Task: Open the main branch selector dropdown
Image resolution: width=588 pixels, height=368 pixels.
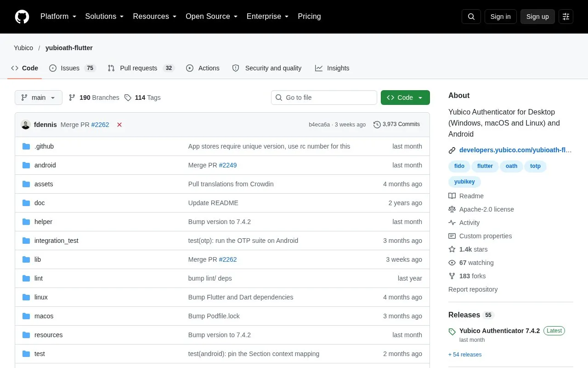Action: (39, 98)
